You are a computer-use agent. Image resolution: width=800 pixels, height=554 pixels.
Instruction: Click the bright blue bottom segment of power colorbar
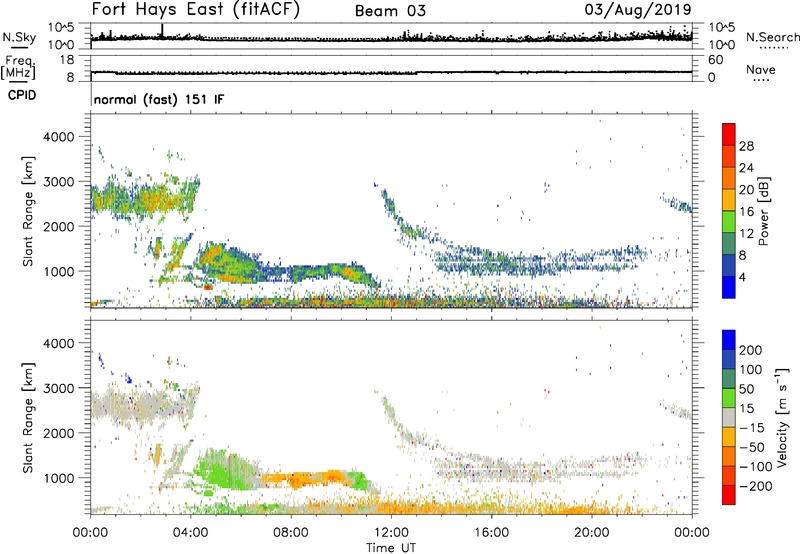[729, 287]
